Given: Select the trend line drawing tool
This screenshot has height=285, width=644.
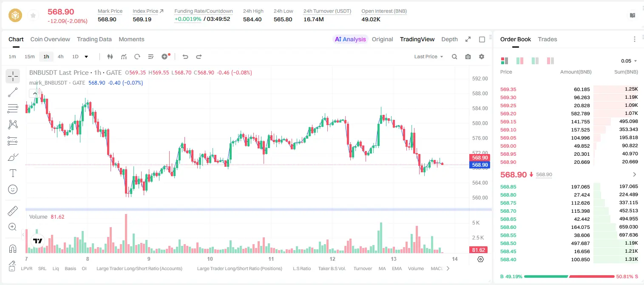Looking at the screenshot, I should pyautogui.click(x=13, y=92).
